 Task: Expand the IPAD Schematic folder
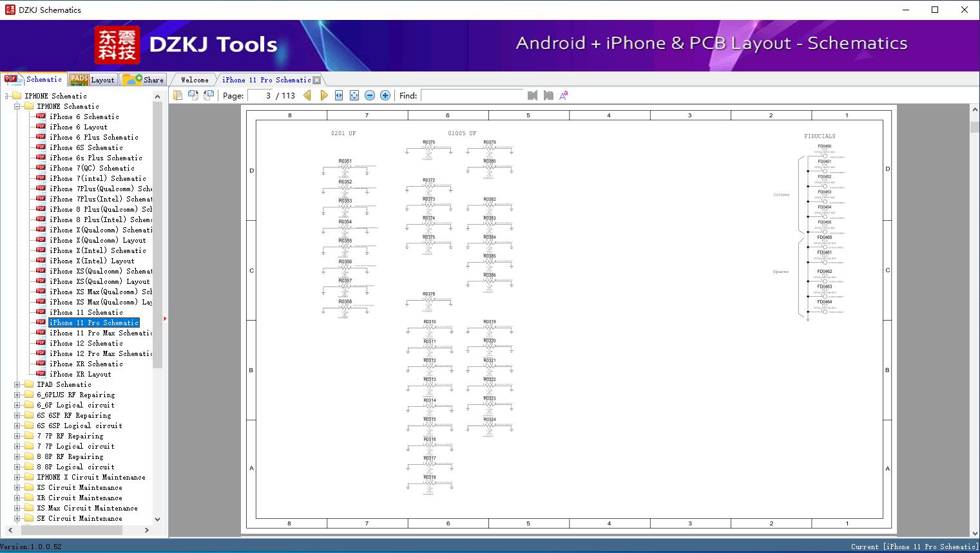(x=17, y=384)
